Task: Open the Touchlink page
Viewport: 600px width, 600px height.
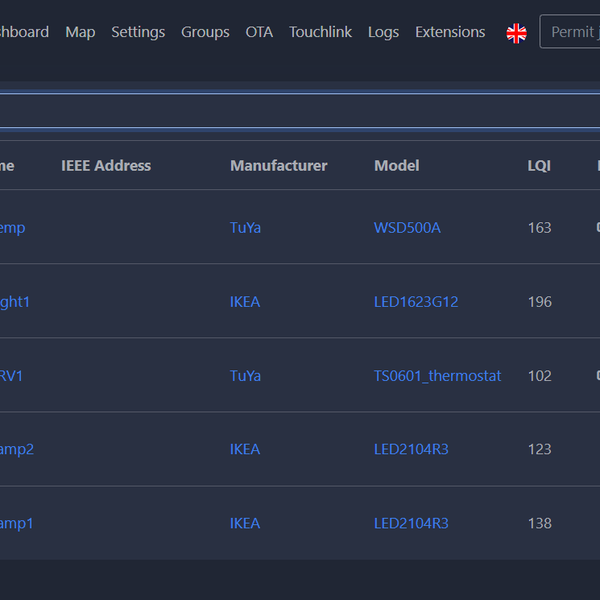Action: point(320,32)
